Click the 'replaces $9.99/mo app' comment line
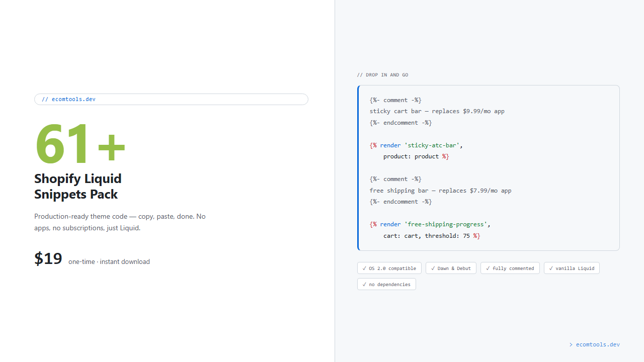This screenshot has width=644, height=362. (x=437, y=111)
